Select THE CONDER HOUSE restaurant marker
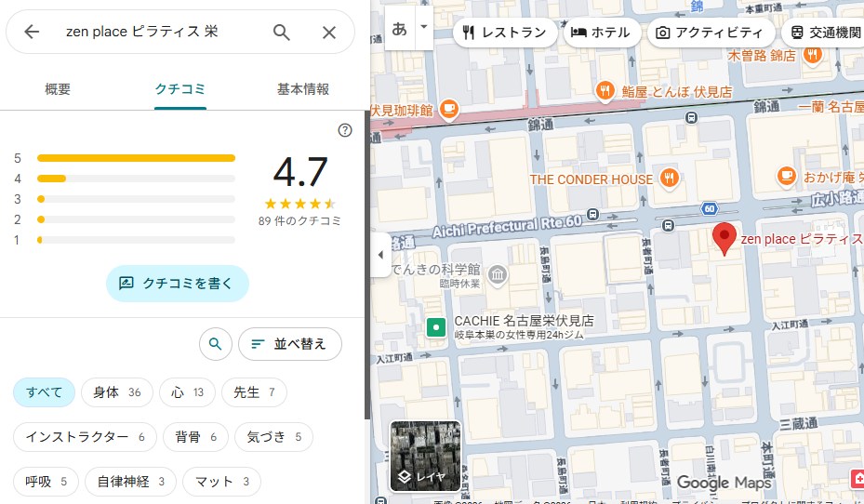This screenshot has width=864, height=504. 668,179
